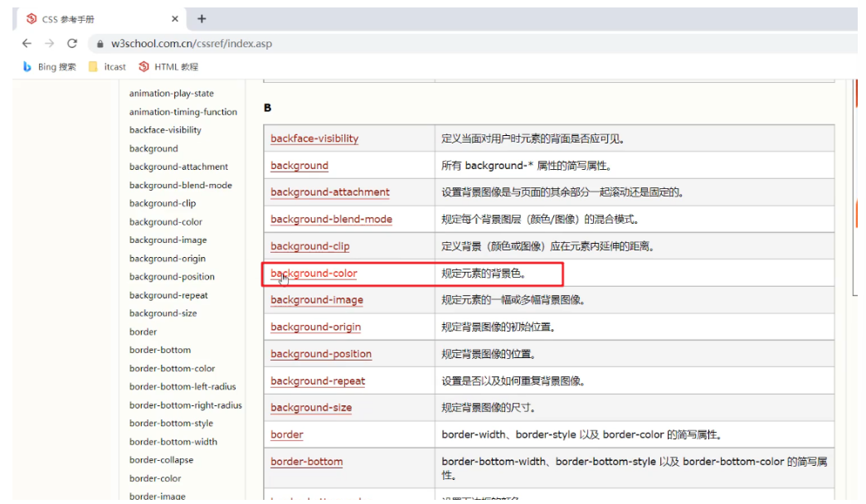Open background-position table link
Screen dimensions: 866x504
tap(321, 354)
